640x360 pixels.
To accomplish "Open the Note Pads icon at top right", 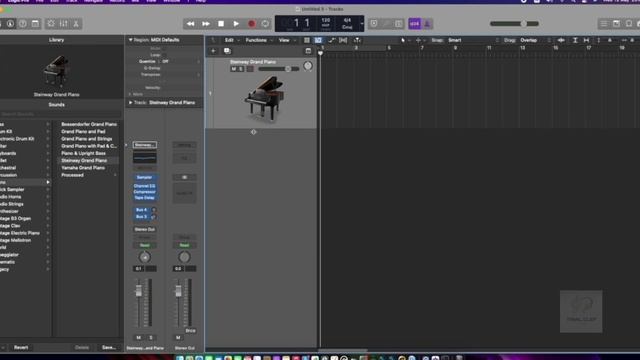I will coord(616,24).
